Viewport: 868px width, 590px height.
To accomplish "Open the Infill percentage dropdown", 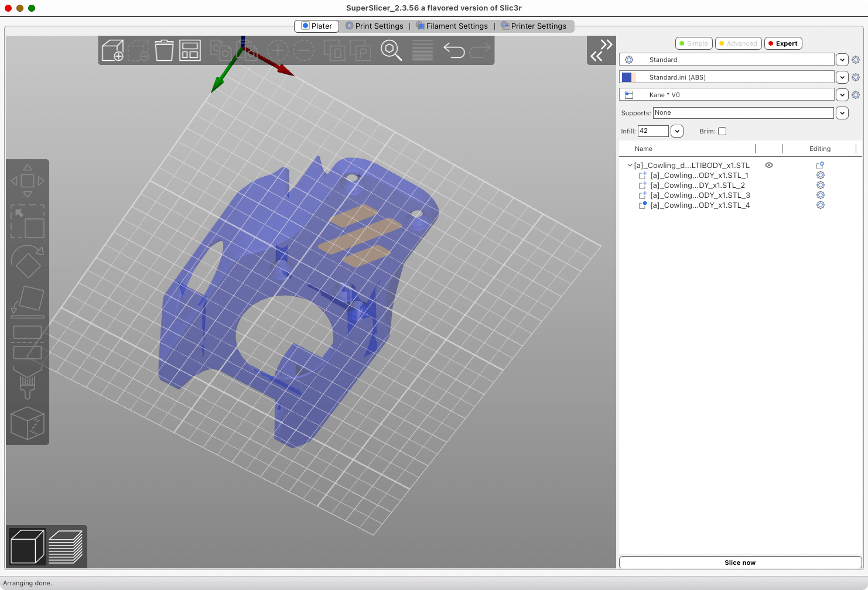I will pyautogui.click(x=677, y=131).
